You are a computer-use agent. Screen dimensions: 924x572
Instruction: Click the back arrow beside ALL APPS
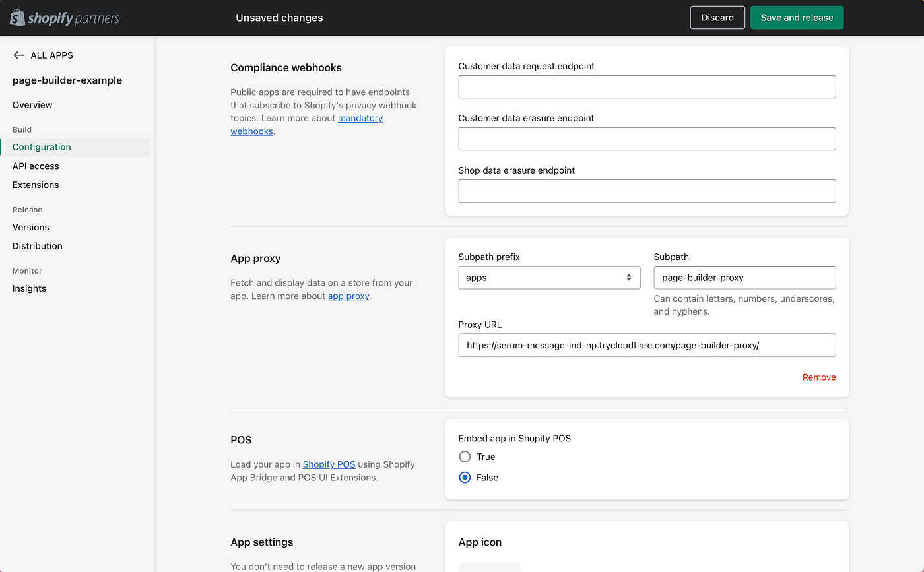click(18, 55)
